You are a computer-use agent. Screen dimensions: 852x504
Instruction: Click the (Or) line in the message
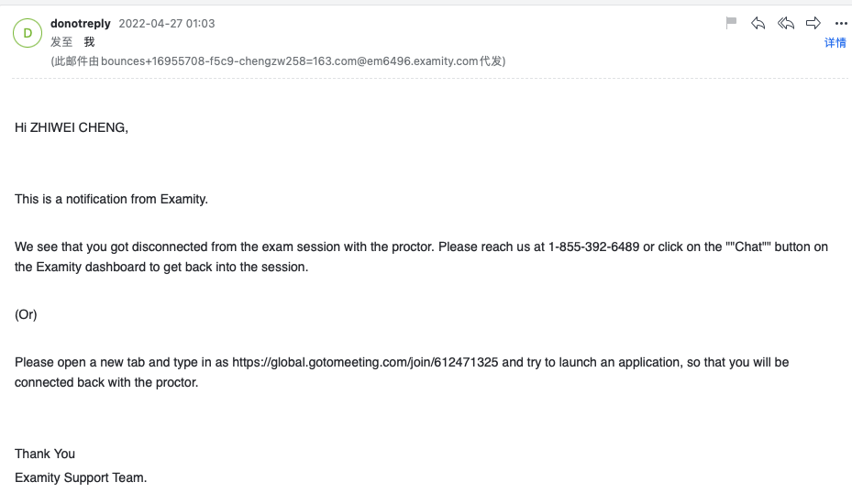pos(26,314)
